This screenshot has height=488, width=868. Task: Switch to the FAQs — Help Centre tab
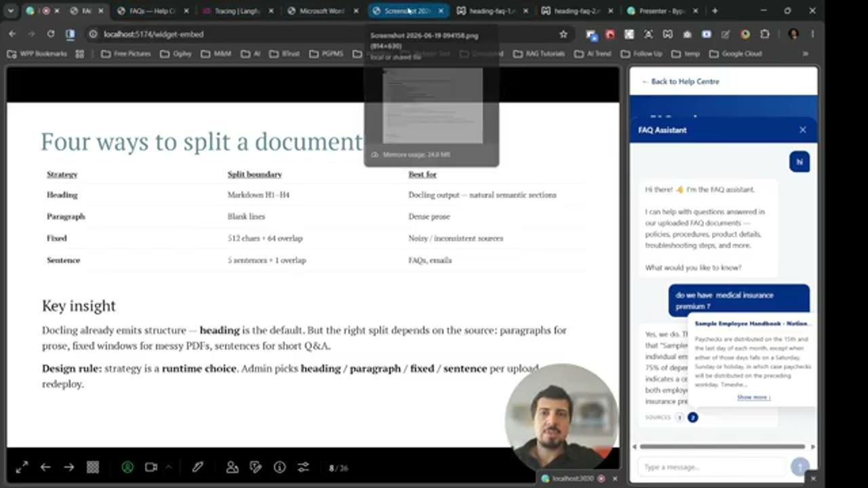(153, 11)
